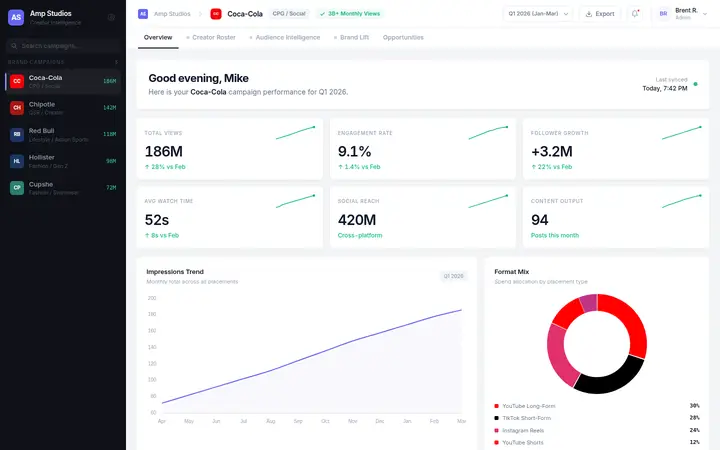Click the Q1 2026 badge on Impressions Trend
This screenshot has width=720, height=450.
pyautogui.click(x=453, y=276)
